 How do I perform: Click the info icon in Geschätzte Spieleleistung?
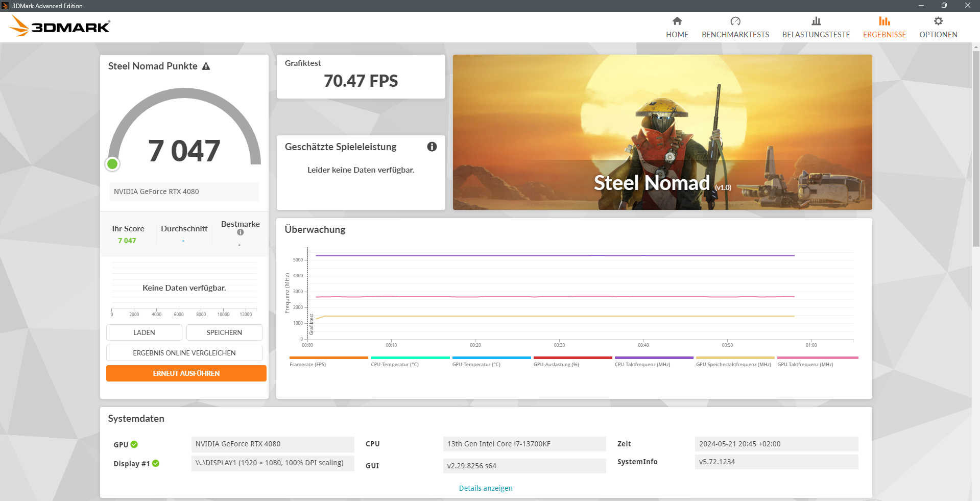pos(432,147)
